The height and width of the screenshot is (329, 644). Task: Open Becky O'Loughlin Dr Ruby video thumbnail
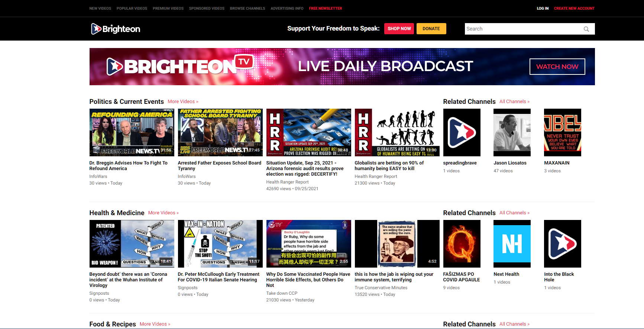coord(308,244)
